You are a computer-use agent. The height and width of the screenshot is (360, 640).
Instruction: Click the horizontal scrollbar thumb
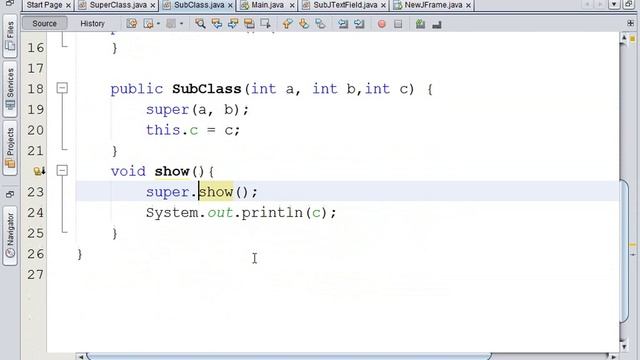point(289,357)
